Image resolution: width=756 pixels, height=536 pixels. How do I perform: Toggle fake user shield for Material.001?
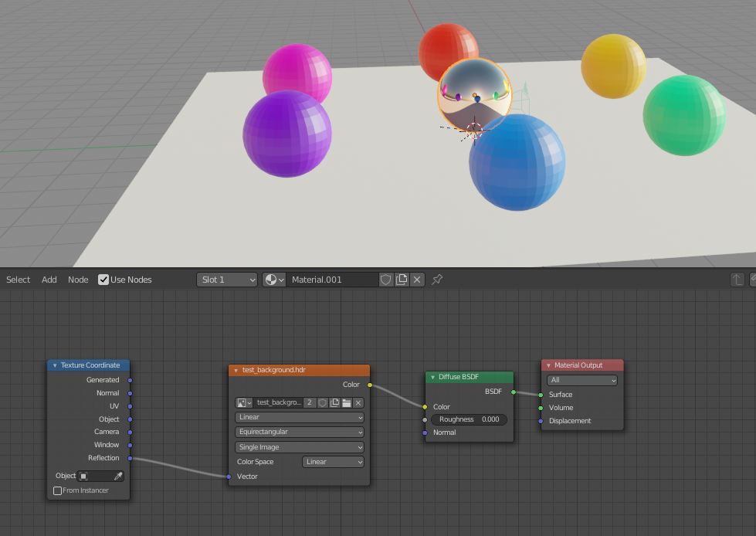pyautogui.click(x=385, y=280)
